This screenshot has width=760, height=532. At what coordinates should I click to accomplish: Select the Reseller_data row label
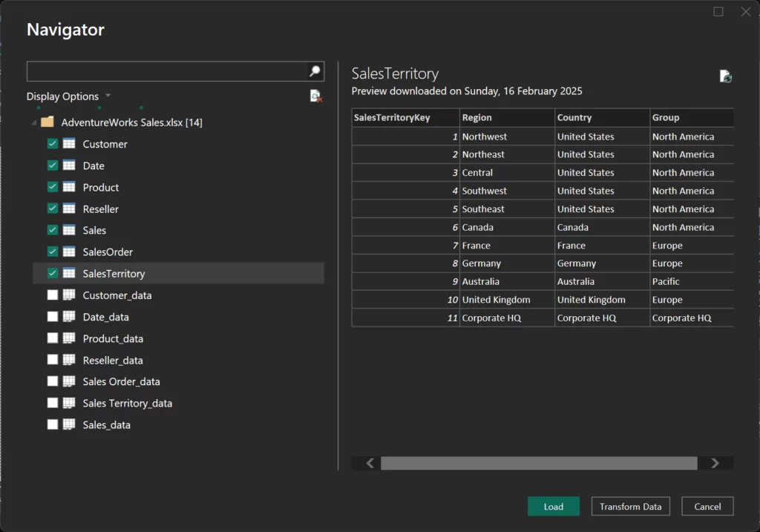113,360
